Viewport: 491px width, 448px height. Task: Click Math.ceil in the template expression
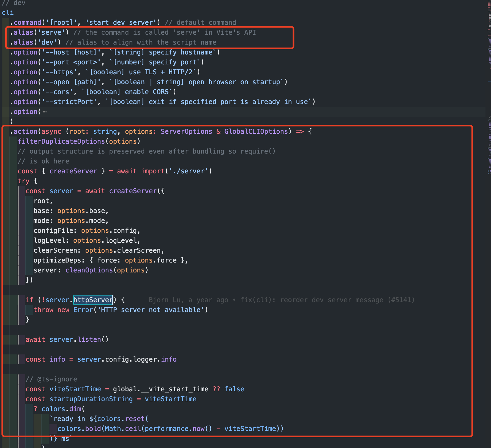pyautogui.click(x=123, y=429)
